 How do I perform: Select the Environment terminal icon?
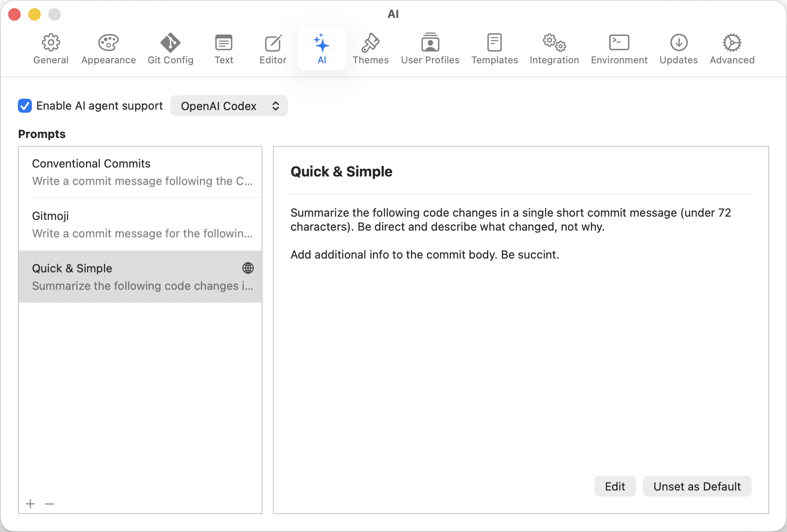click(x=618, y=42)
